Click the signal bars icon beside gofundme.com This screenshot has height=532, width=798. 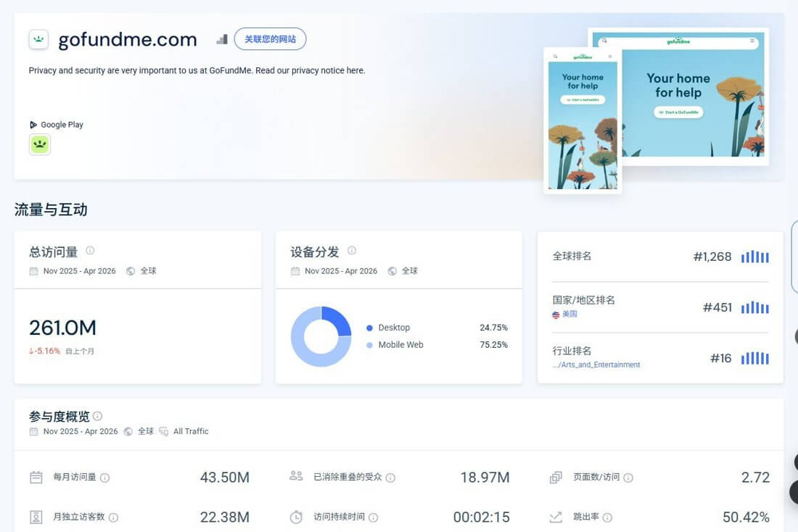click(222, 39)
